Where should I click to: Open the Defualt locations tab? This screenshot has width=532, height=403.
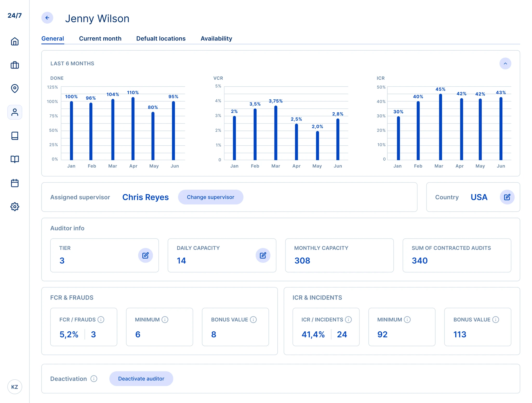[x=161, y=39]
